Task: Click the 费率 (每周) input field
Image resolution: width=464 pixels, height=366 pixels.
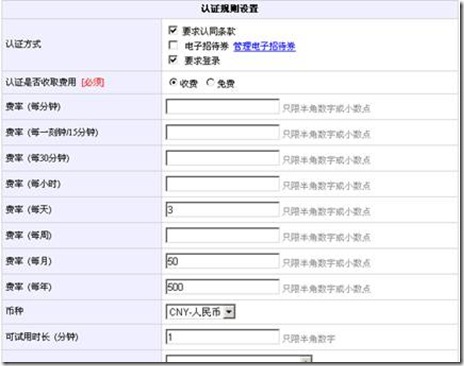Action: click(x=222, y=235)
